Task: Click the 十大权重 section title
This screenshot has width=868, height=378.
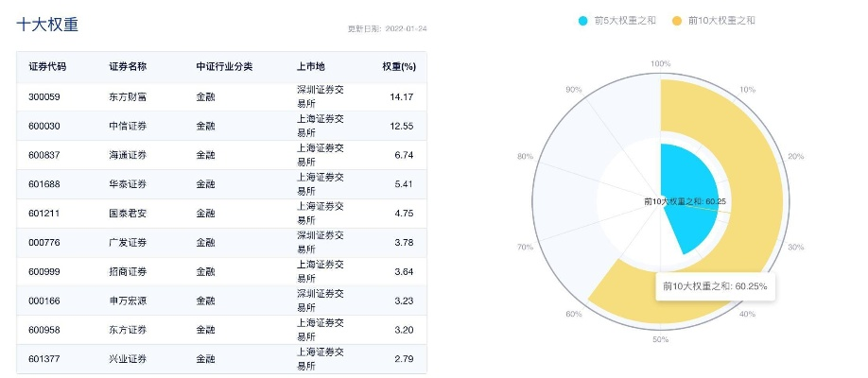Action: pos(47,25)
